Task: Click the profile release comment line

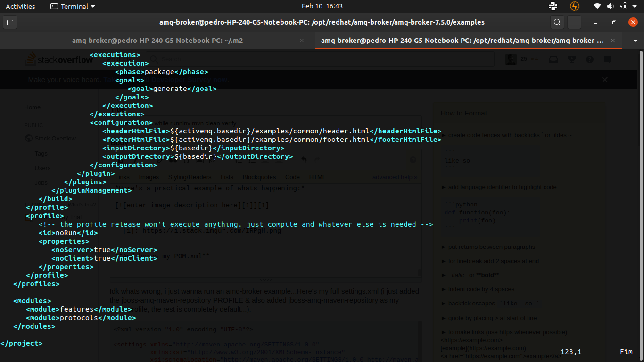Action: [236, 224]
